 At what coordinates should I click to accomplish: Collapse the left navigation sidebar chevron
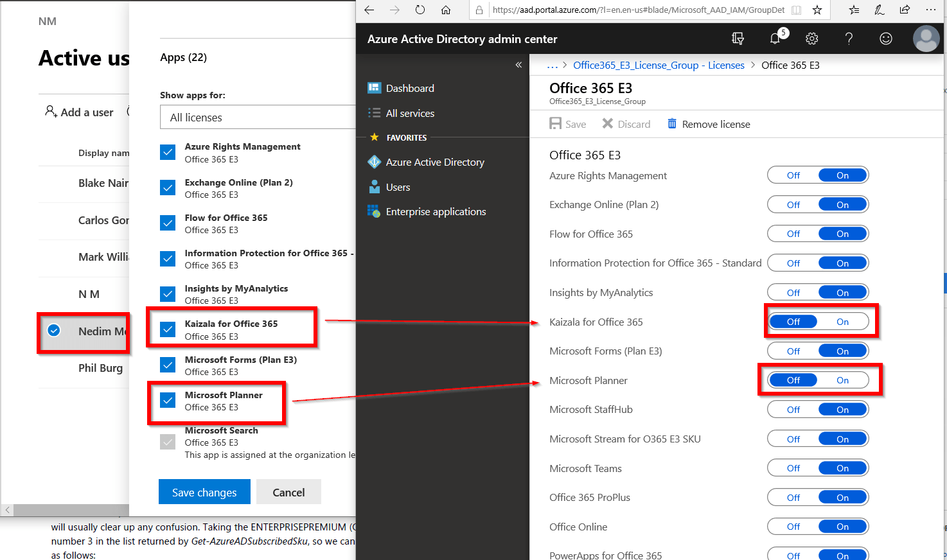(x=518, y=65)
